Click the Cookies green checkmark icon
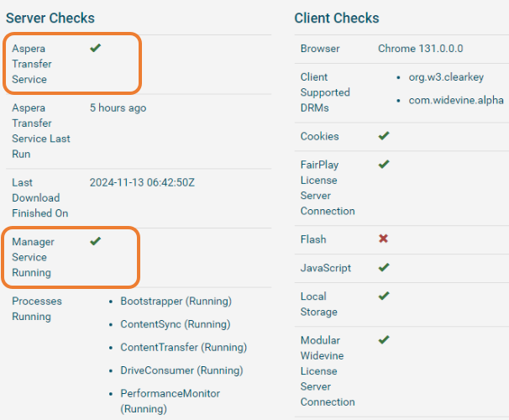The image size is (509, 420). tap(384, 136)
